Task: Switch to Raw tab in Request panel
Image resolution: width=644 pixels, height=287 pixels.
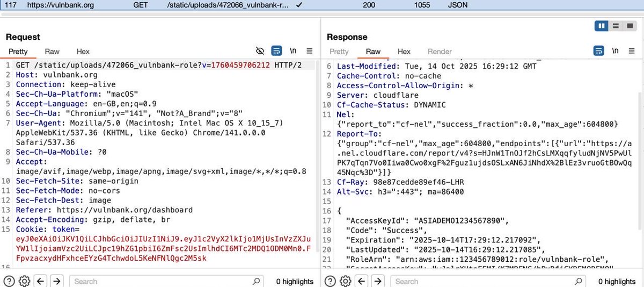Action: tap(52, 52)
